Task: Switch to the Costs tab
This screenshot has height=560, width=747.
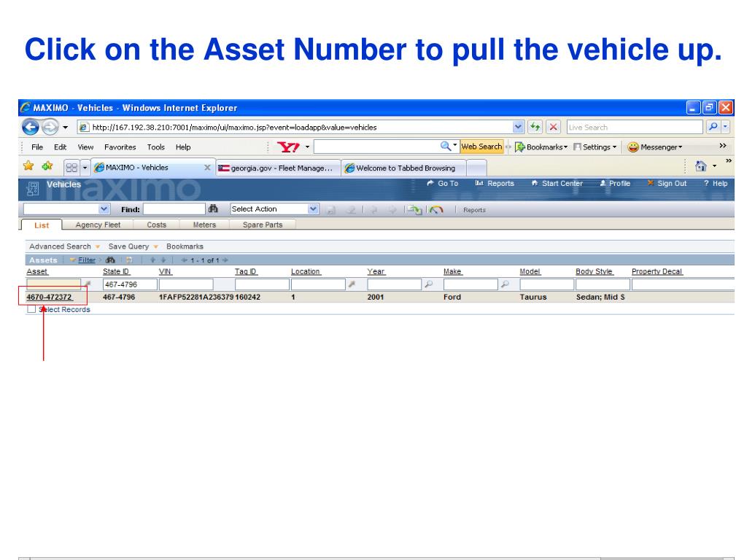Action: (x=157, y=225)
